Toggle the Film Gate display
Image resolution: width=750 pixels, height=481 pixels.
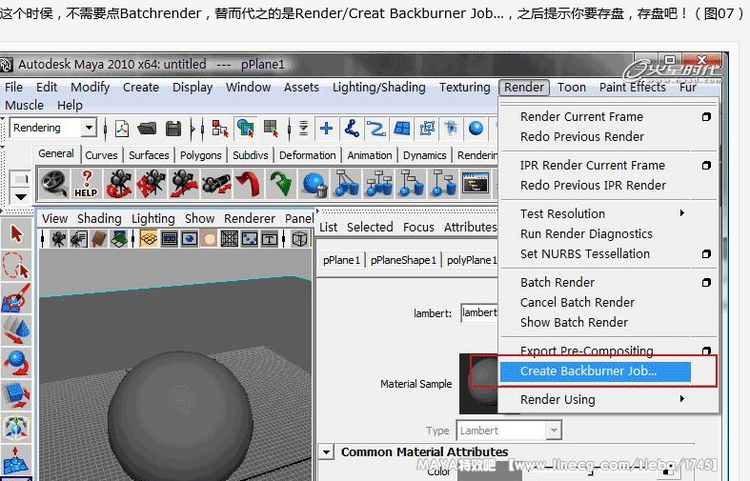pyautogui.click(x=169, y=239)
